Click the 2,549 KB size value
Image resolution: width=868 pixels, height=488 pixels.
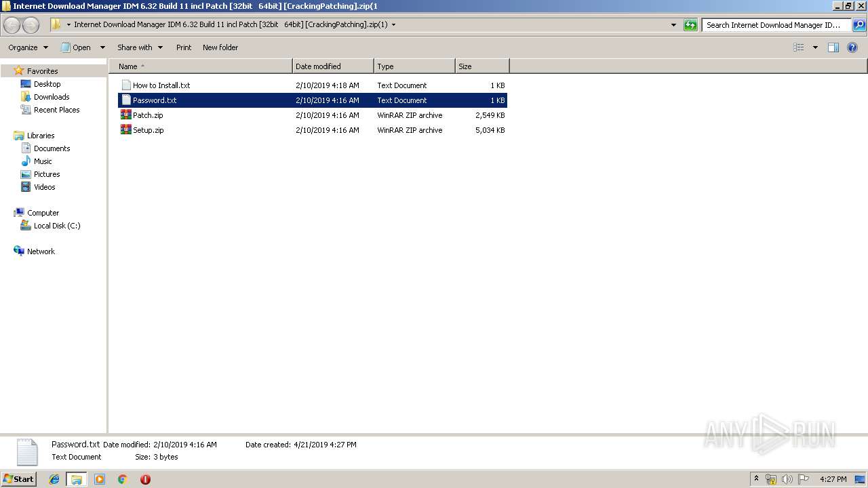pos(490,115)
